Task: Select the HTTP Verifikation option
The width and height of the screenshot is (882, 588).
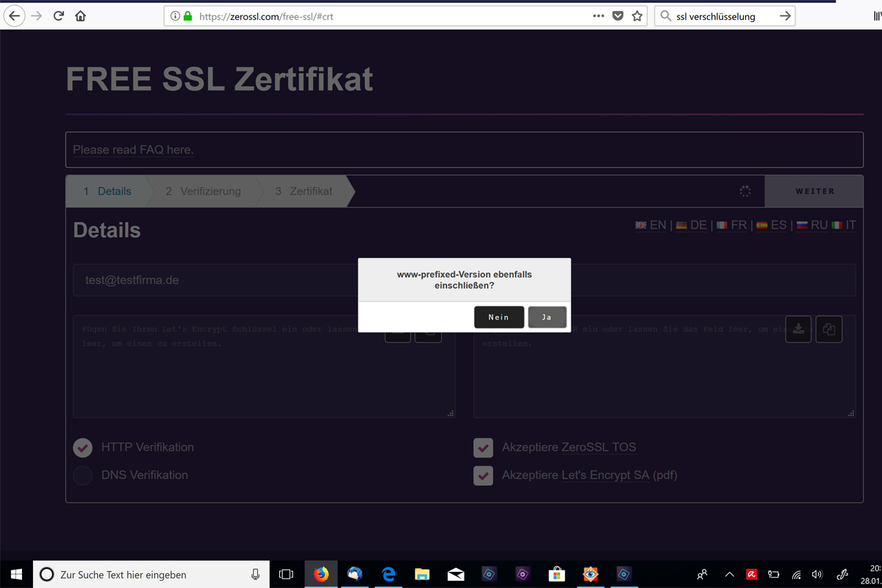Action: pyautogui.click(x=83, y=448)
